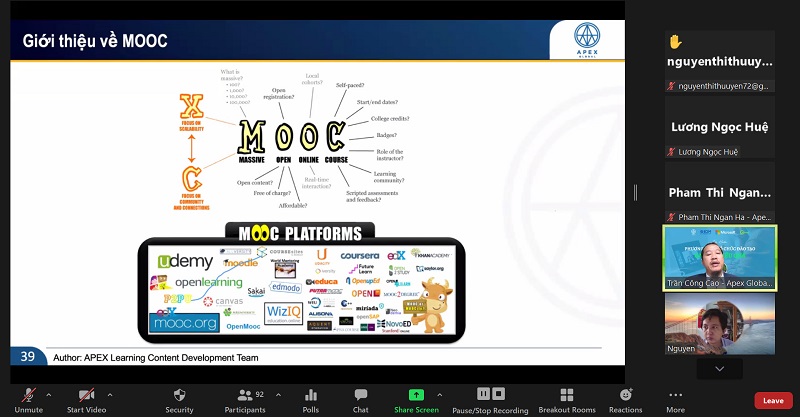
Task: Click the raised hand icon on nguyenthithuuy tile
Action: pyautogui.click(x=676, y=41)
